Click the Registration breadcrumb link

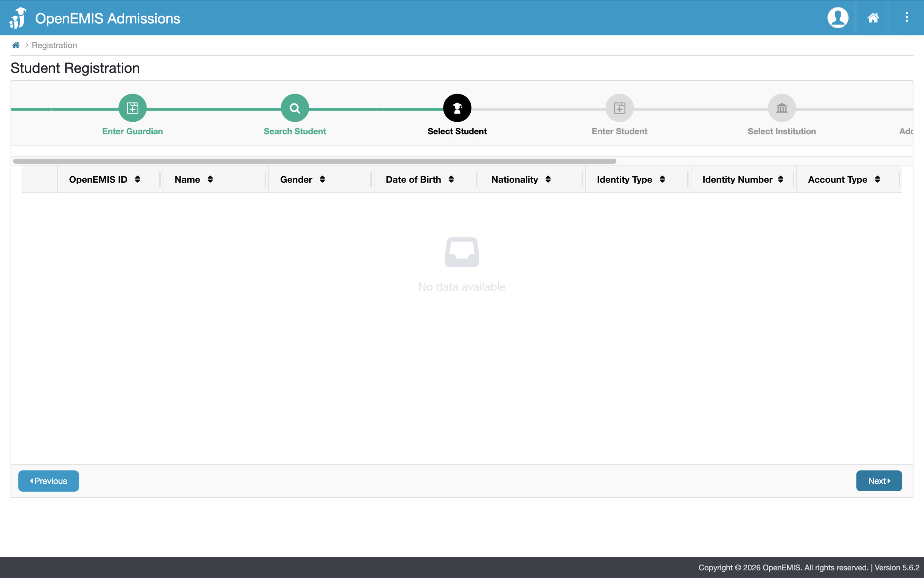54,45
